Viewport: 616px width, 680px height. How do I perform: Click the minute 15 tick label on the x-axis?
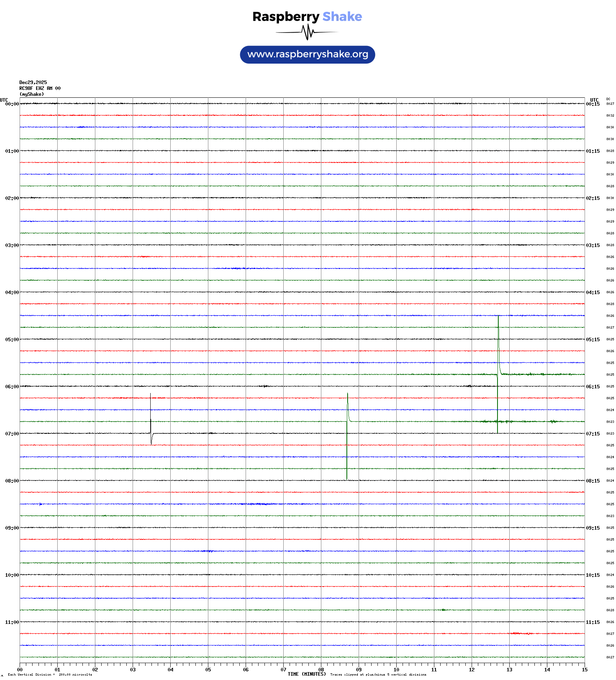584,670
